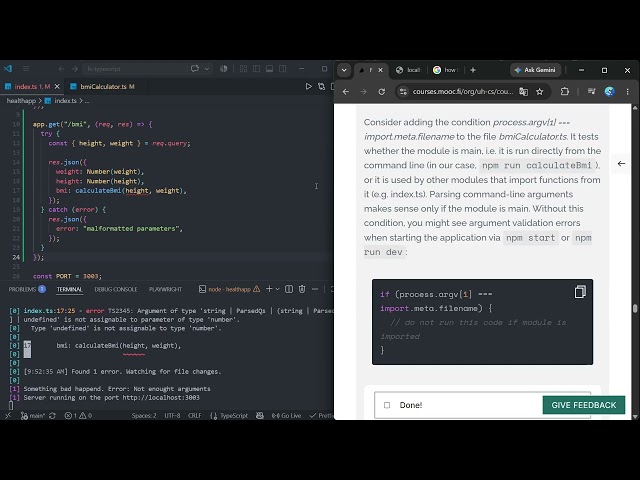This screenshot has width=640, height=480.
Task: Open changes compare icon in editor toolbar
Action: pos(322,87)
